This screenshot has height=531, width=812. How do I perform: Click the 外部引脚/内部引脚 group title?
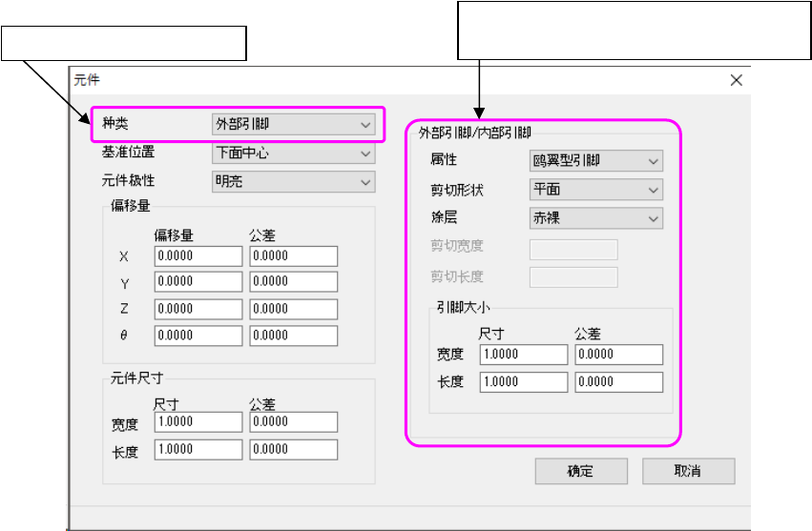(475, 133)
